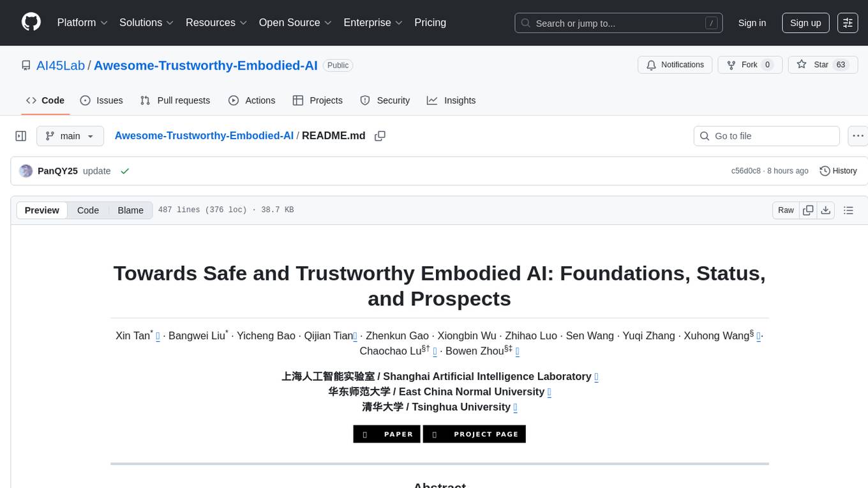
Task: Expand the main branch selector
Action: point(70,136)
